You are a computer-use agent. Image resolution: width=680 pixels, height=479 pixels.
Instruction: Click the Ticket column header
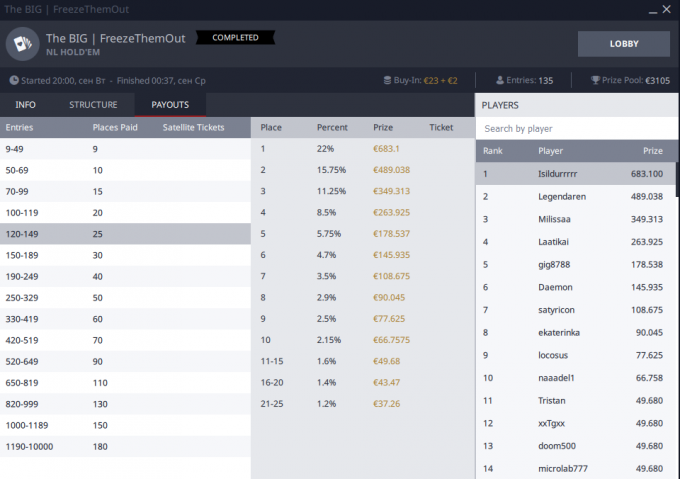(441, 127)
